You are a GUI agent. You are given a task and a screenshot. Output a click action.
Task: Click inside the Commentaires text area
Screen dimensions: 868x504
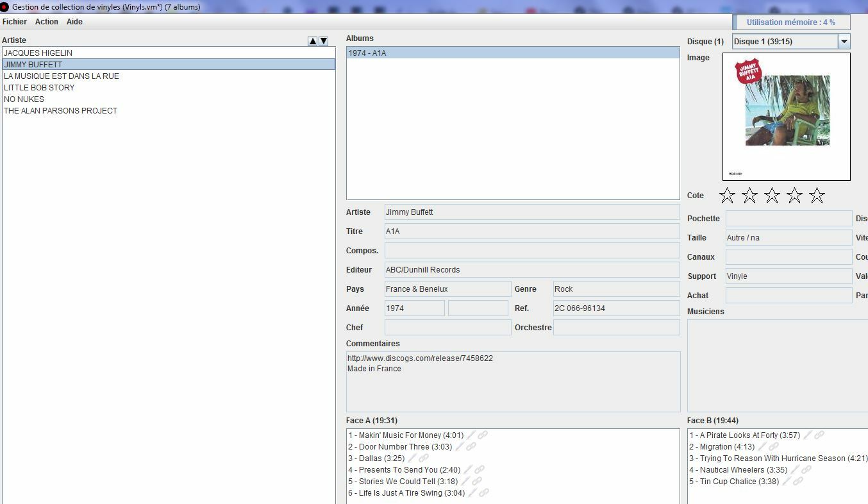click(513, 382)
